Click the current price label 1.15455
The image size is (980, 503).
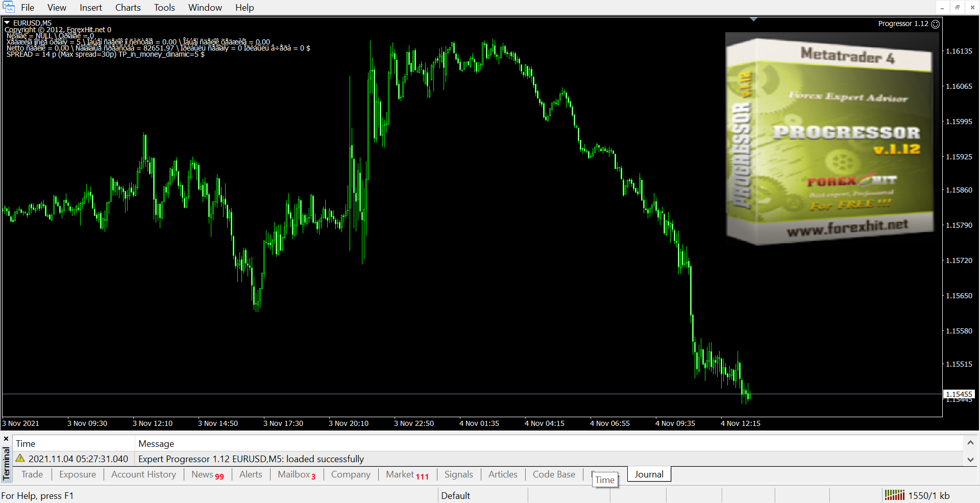tap(959, 394)
